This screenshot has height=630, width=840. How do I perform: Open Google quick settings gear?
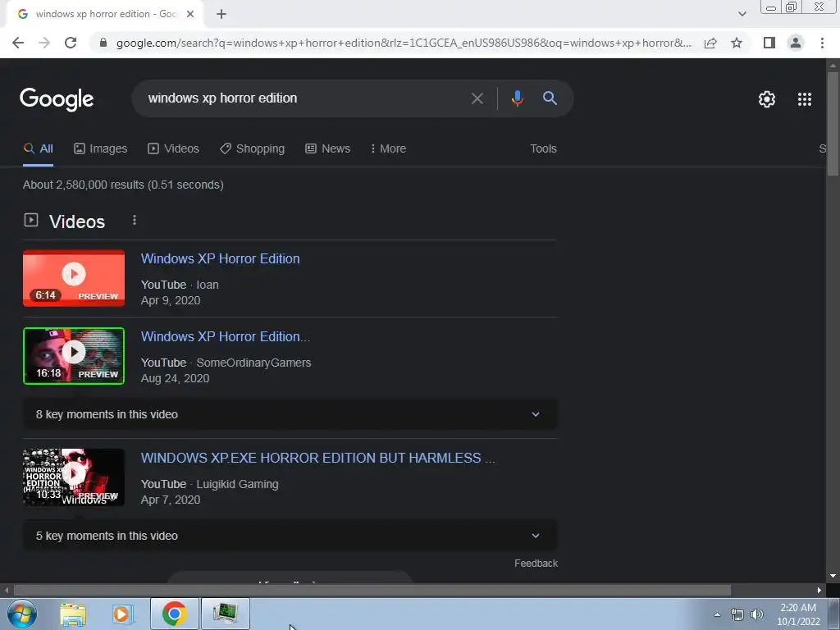point(767,99)
